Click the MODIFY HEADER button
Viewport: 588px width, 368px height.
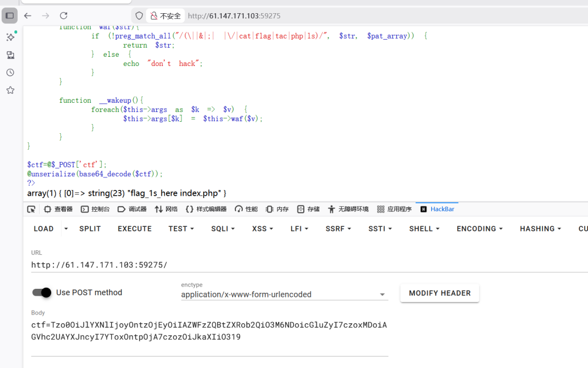click(439, 293)
